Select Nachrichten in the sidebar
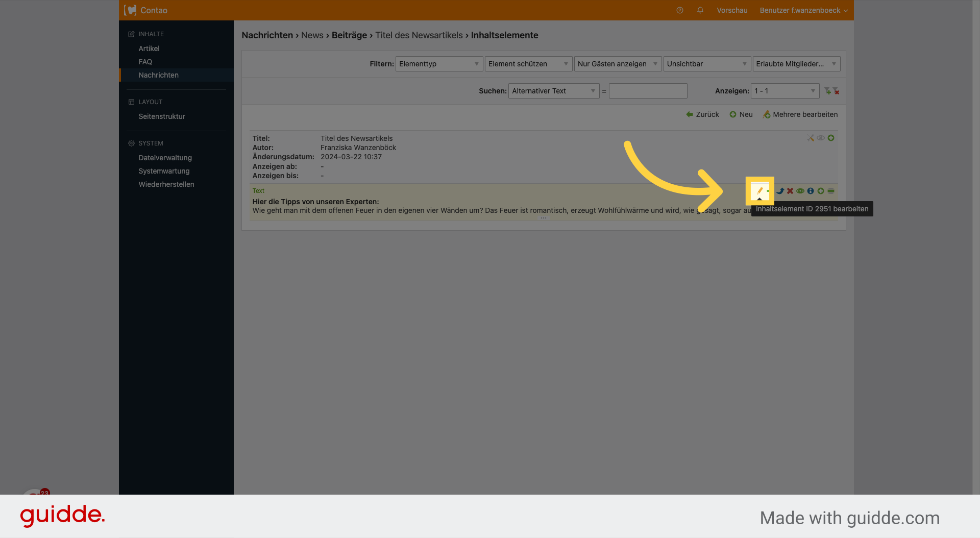Viewport: 980px width, 538px height. 159,75
